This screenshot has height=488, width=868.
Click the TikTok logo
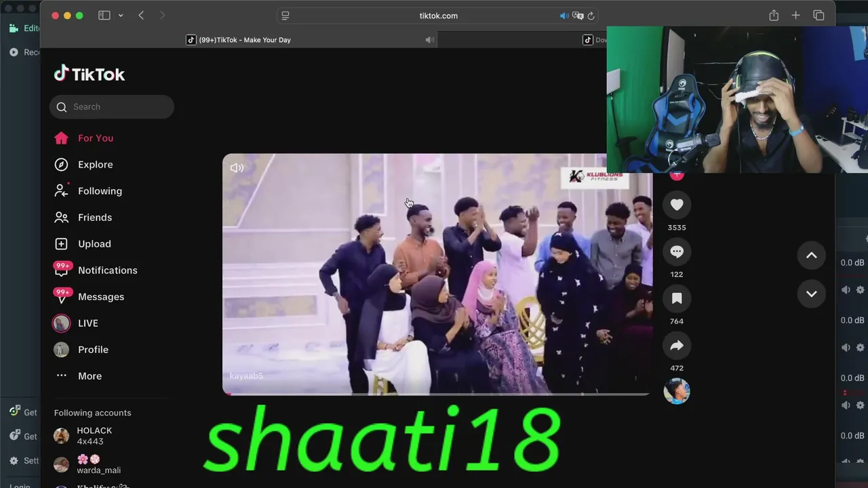point(90,74)
